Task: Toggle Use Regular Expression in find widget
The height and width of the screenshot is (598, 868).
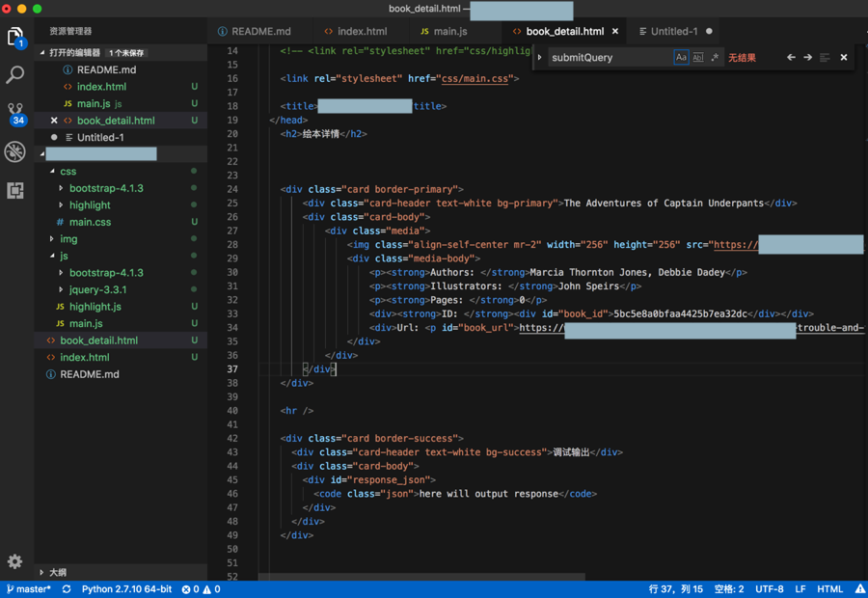Action: tap(715, 58)
